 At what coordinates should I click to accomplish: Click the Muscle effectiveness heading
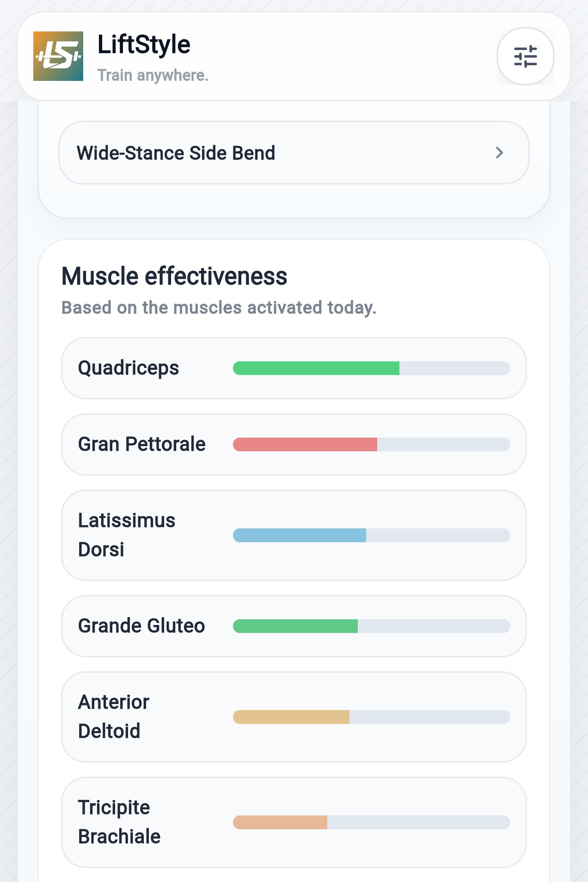(x=174, y=276)
